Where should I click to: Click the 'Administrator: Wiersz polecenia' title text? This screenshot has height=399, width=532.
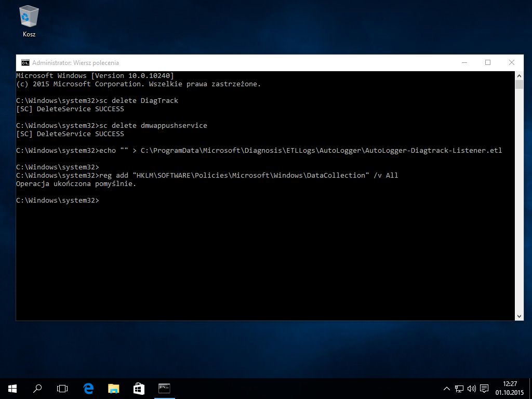(75, 63)
